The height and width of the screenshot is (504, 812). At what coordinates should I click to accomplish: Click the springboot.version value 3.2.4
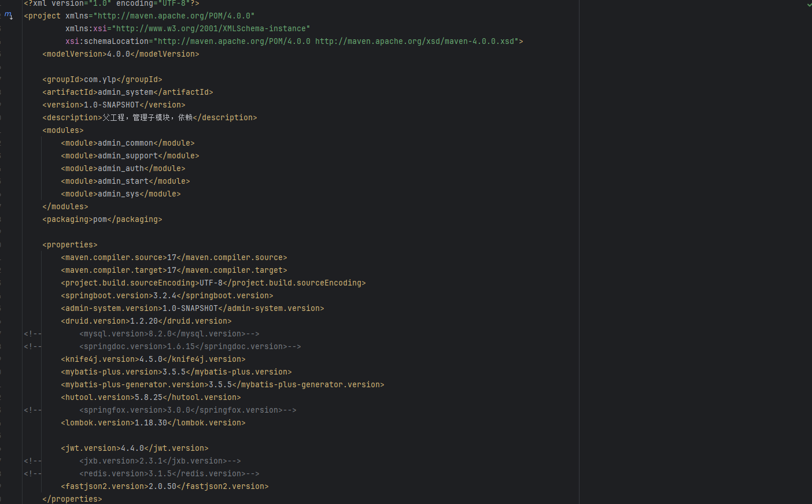point(165,295)
